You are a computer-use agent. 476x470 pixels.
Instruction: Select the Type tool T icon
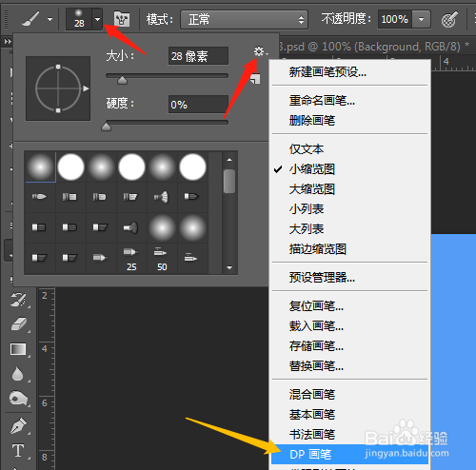(18, 450)
